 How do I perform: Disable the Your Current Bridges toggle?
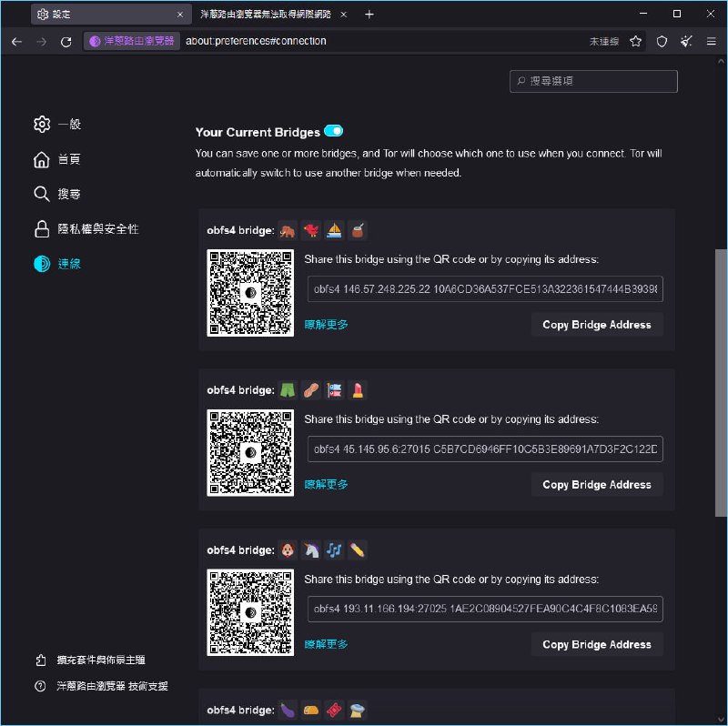tap(334, 131)
